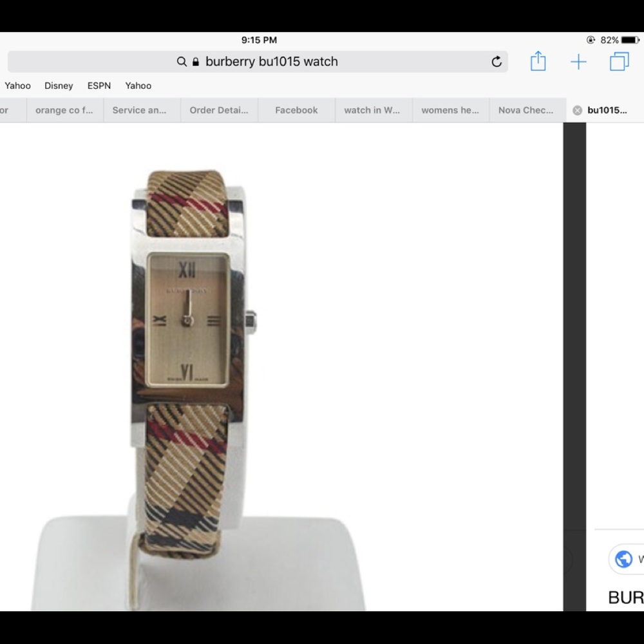Open the Yahoo bookmark right of ESPN
Screen dimensions: 644x644
[x=138, y=86]
